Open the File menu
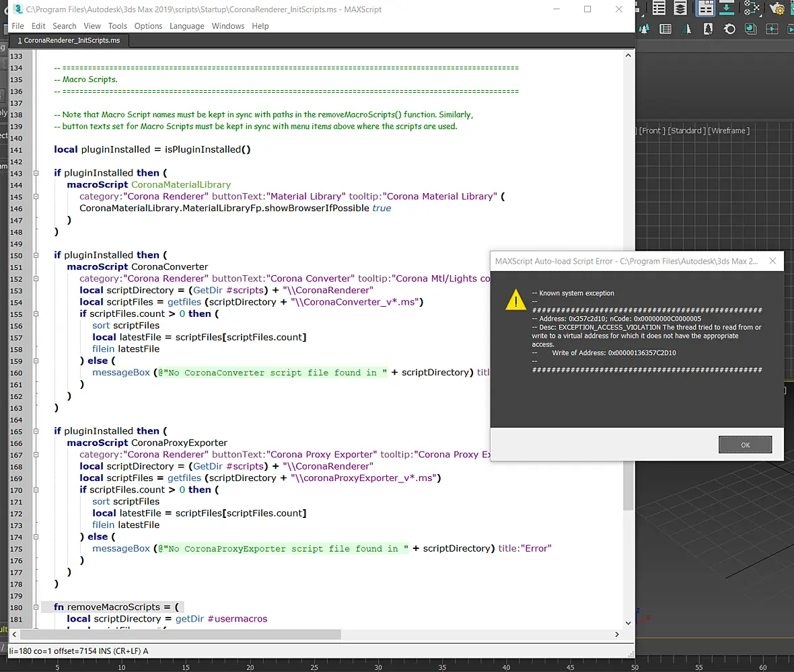 (x=17, y=26)
